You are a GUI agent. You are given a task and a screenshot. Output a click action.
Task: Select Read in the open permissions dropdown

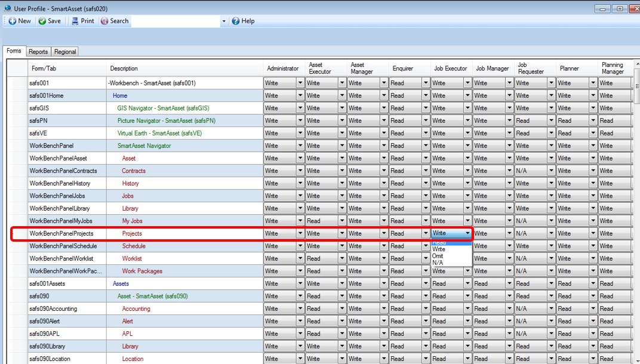[x=438, y=243]
